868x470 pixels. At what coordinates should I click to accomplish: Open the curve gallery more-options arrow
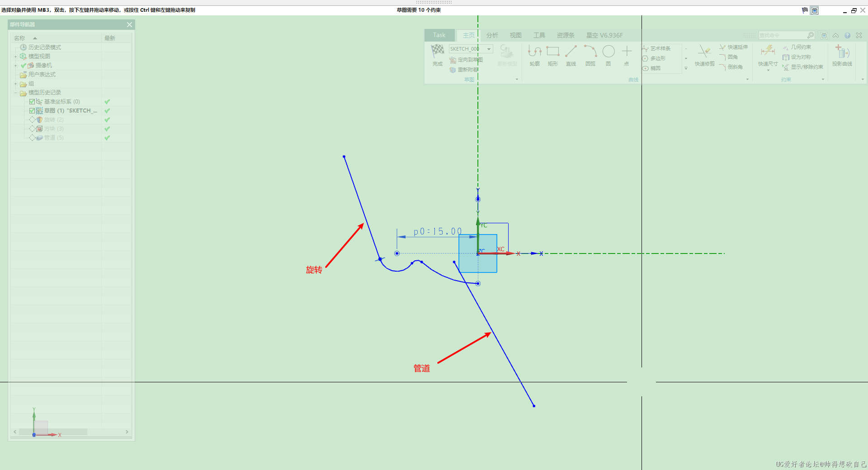tap(686, 68)
